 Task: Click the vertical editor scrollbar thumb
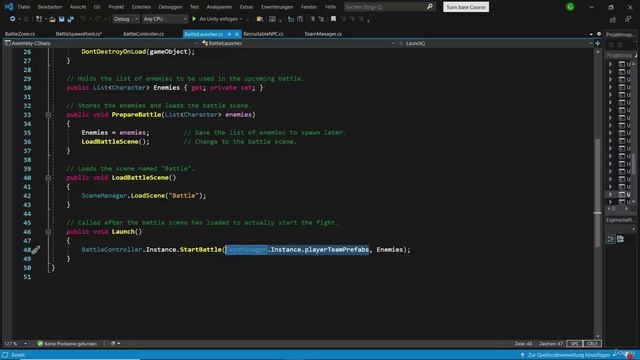point(598,192)
